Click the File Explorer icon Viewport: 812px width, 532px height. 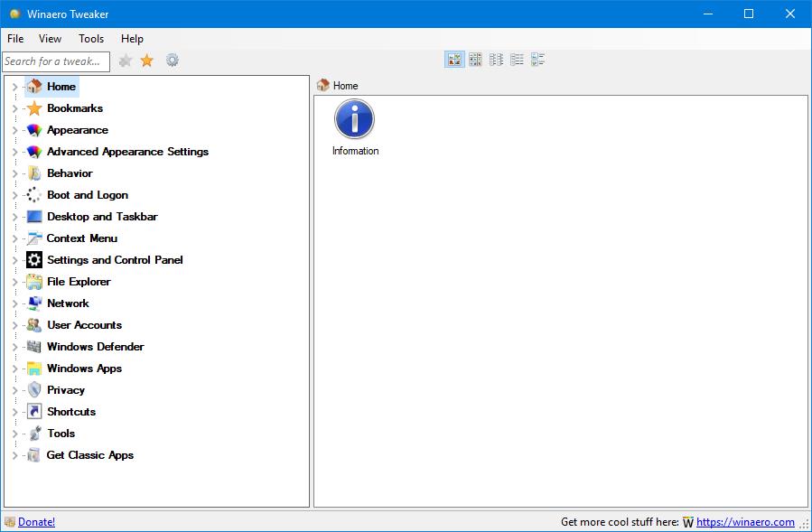(34, 282)
